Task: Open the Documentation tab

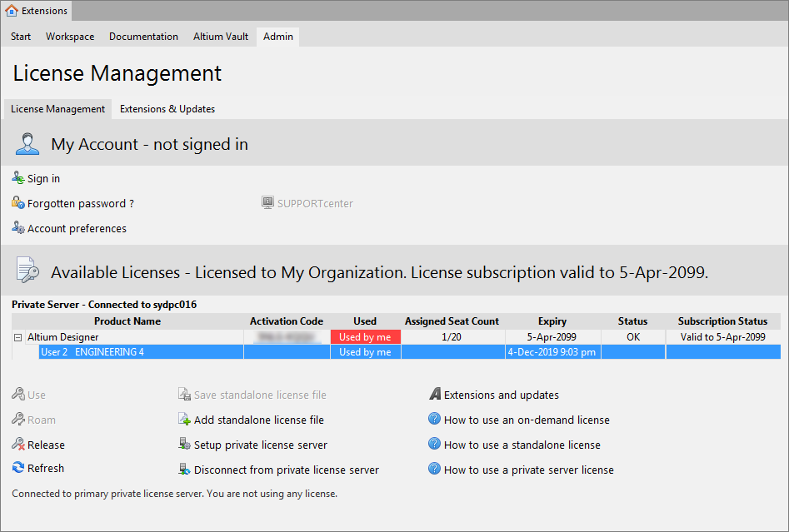Action: click(x=143, y=37)
